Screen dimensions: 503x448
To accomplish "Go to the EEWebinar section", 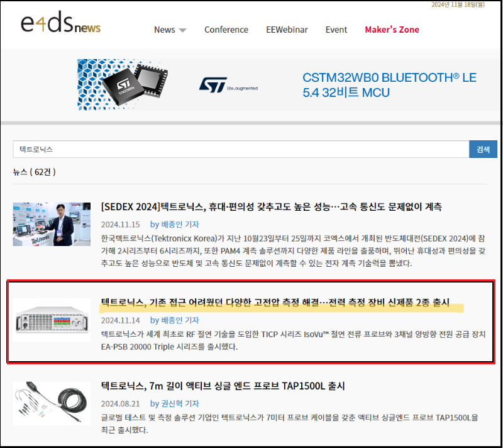I will [287, 30].
